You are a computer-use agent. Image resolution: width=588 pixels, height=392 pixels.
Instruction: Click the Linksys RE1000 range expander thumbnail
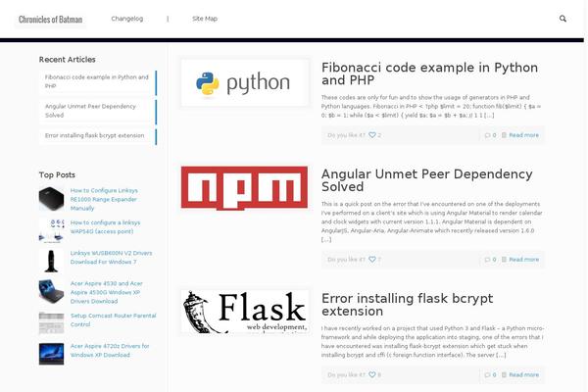(51, 198)
